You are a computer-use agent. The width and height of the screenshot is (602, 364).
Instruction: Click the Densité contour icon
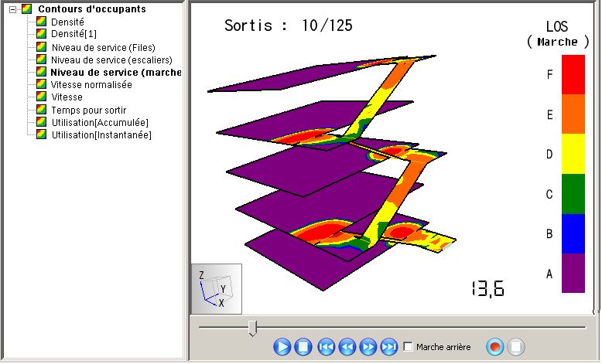(x=42, y=22)
